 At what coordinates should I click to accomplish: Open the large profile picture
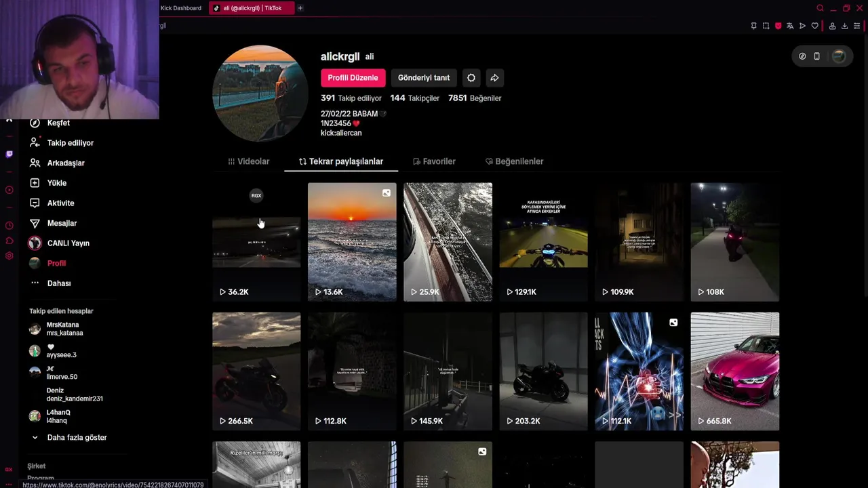(260, 94)
